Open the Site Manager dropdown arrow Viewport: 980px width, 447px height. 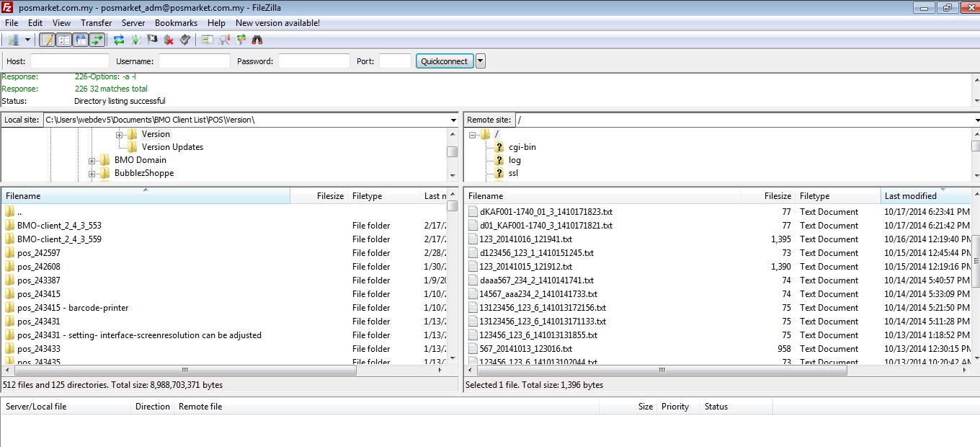pyautogui.click(x=27, y=40)
